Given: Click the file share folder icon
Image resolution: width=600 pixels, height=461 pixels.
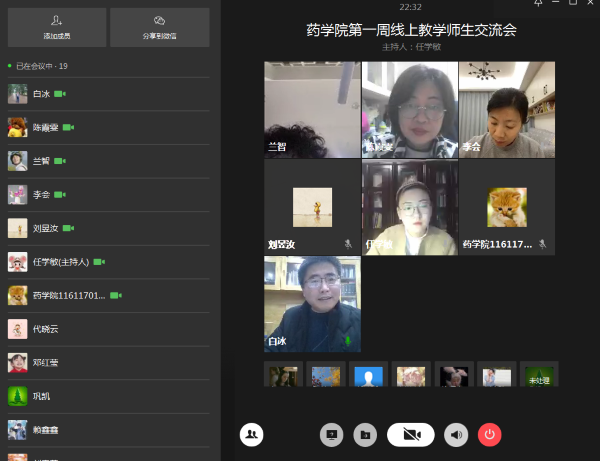Looking at the screenshot, I should pyautogui.click(x=365, y=434).
